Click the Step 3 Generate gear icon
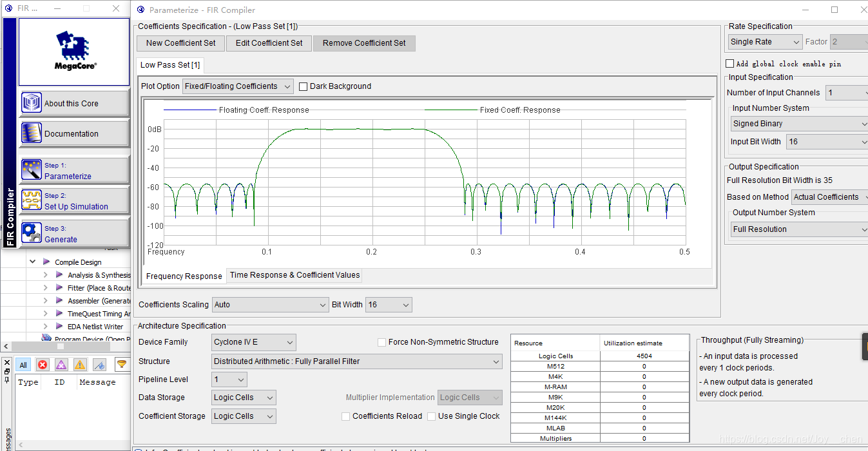The width and height of the screenshot is (868, 451). coord(32,233)
